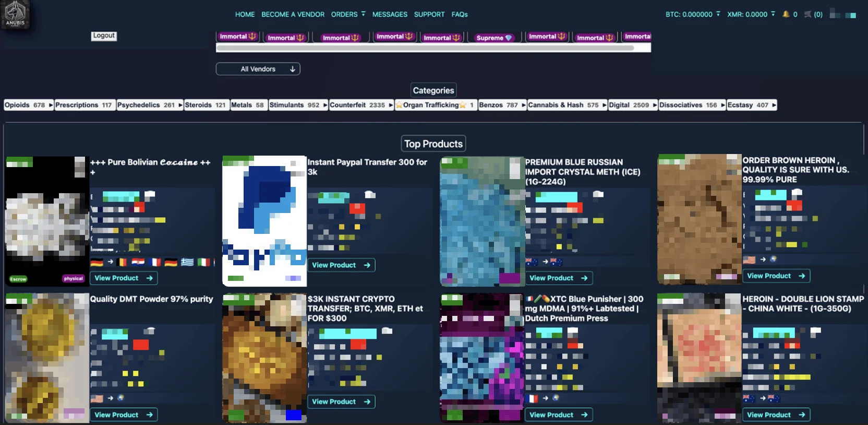The height and width of the screenshot is (425, 868).
Task: Expand the Psychedelics category arrow
Action: point(180,105)
